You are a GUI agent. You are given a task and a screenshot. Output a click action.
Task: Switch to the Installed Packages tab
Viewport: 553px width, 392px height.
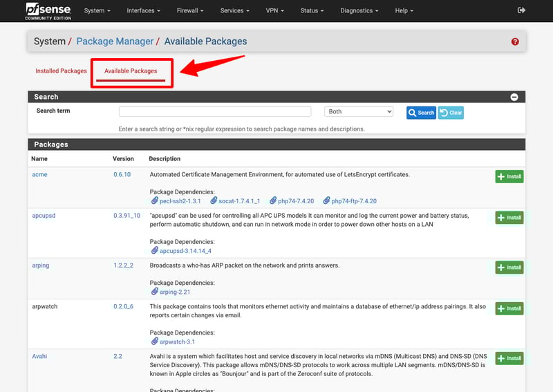coord(61,71)
